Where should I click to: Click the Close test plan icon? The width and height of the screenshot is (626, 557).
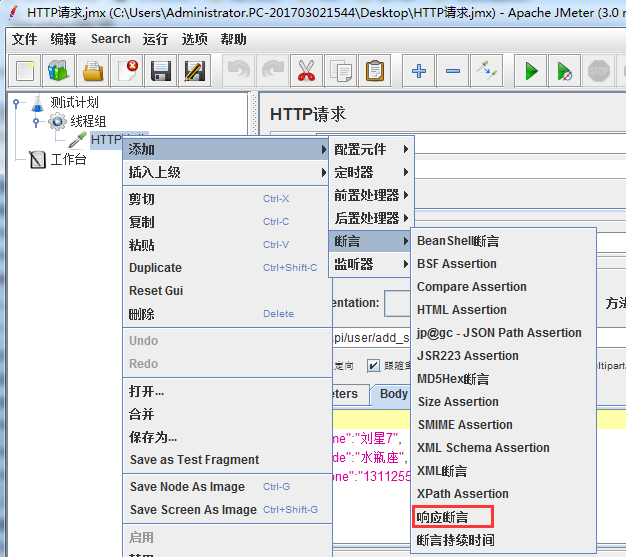pyautogui.click(x=127, y=71)
